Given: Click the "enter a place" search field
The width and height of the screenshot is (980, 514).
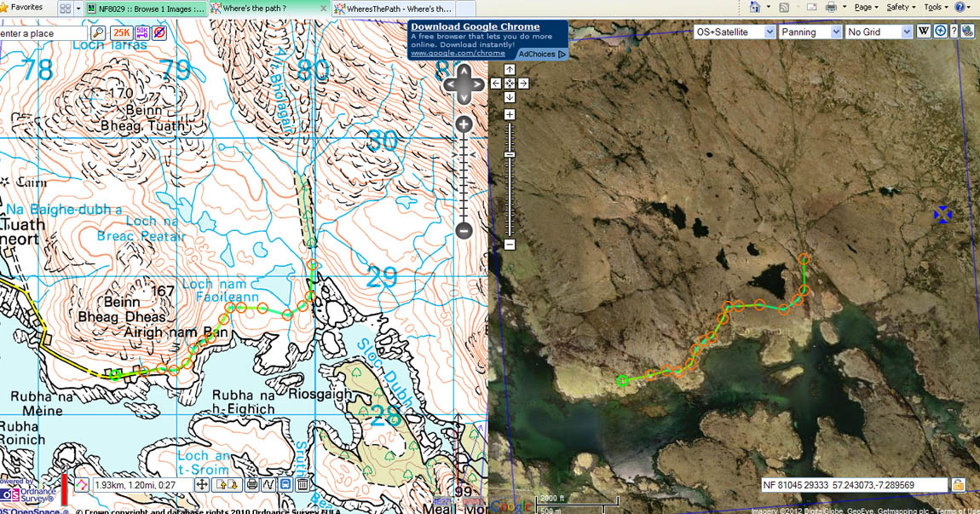Looking at the screenshot, I should tap(43, 33).
